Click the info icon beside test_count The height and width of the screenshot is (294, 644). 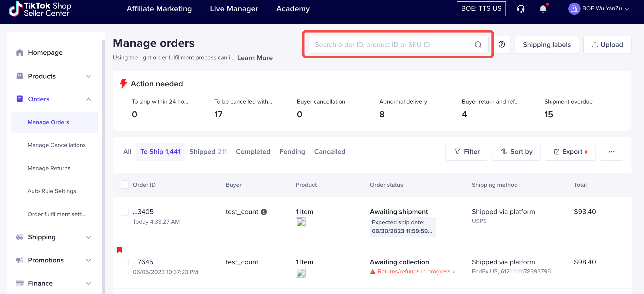264,212
